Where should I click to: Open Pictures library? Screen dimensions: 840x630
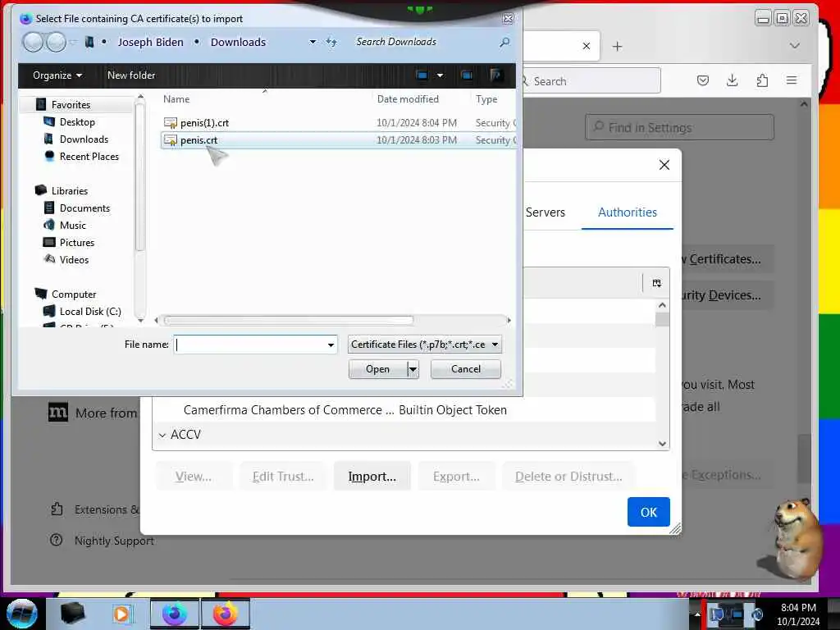tap(76, 242)
